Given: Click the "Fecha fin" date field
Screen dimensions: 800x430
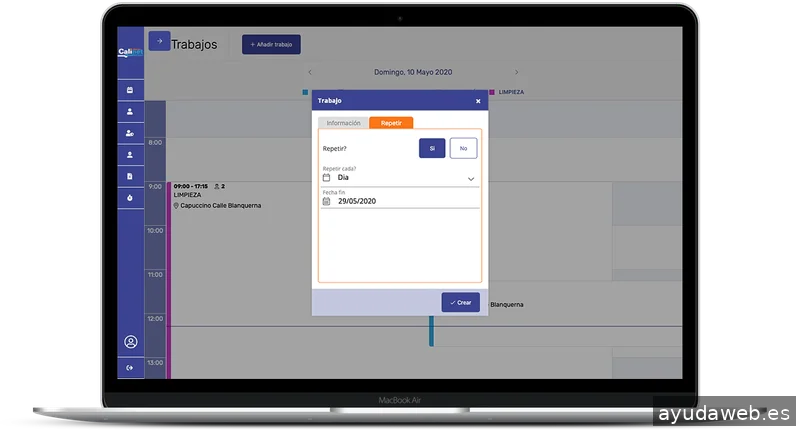Looking at the screenshot, I should click(400, 201).
